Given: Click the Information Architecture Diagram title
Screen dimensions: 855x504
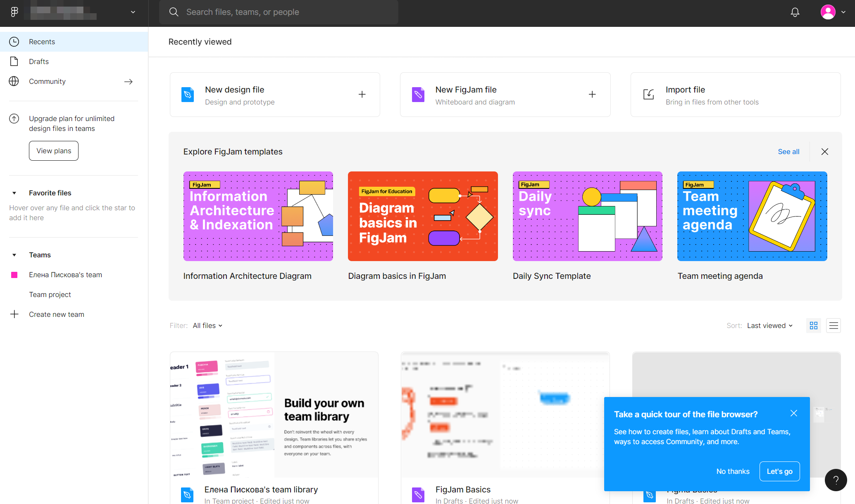Looking at the screenshot, I should pyautogui.click(x=247, y=276).
